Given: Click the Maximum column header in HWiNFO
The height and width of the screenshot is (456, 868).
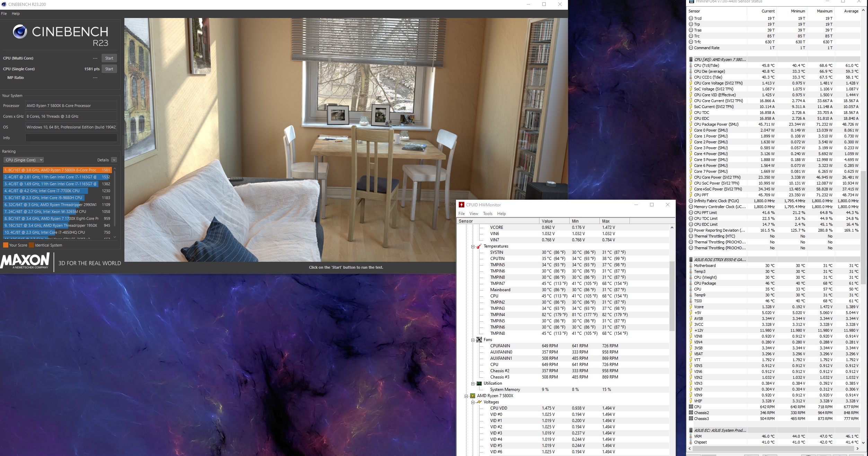Looking at the screenshot, I should coord(821,11).
